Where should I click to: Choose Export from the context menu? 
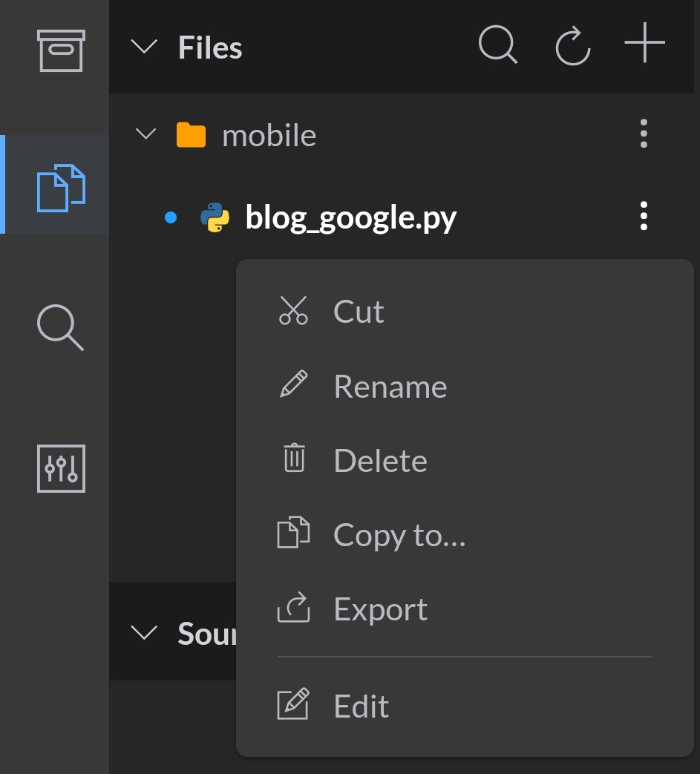(x=465, y=609)
